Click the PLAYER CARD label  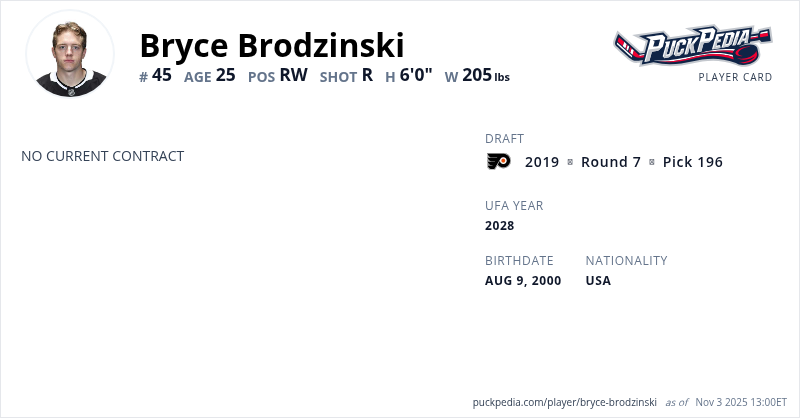(x=735, y=77)
